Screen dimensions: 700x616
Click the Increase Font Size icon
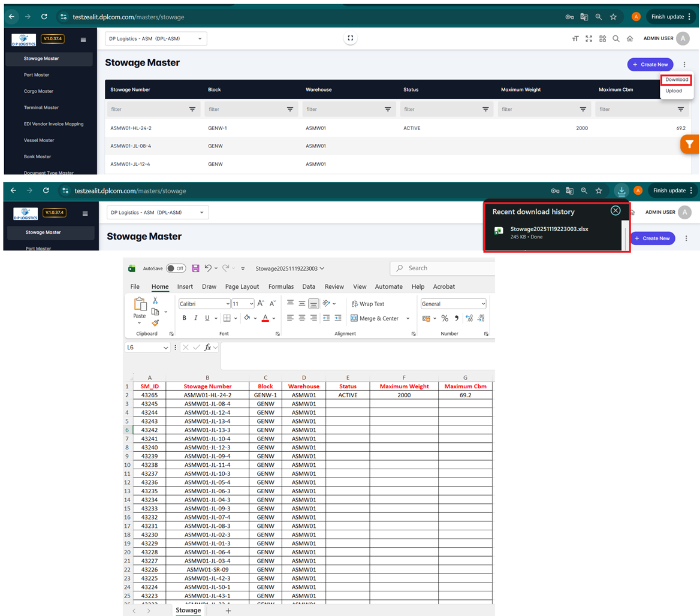[x=261, y=304]
